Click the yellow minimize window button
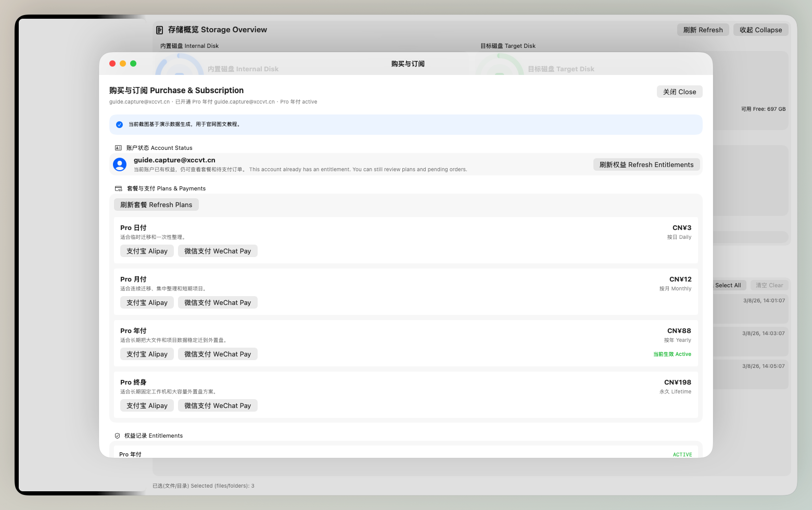812x510 pixels. (123, 63)
